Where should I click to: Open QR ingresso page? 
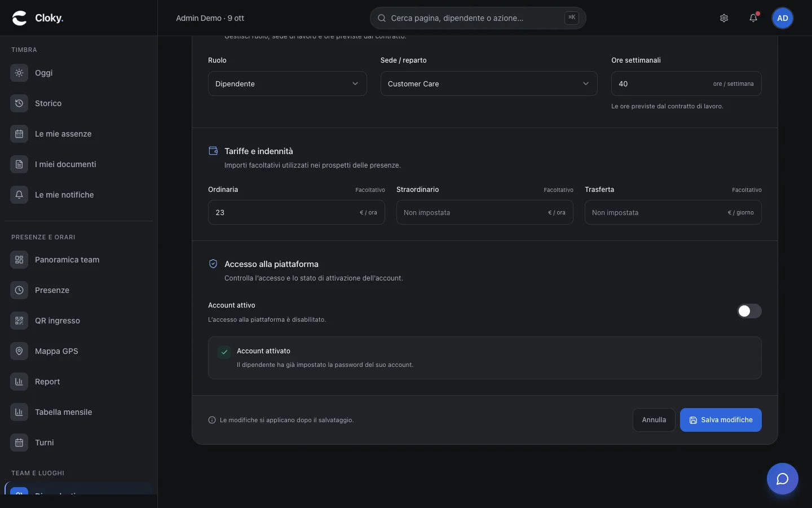[78, 321]
